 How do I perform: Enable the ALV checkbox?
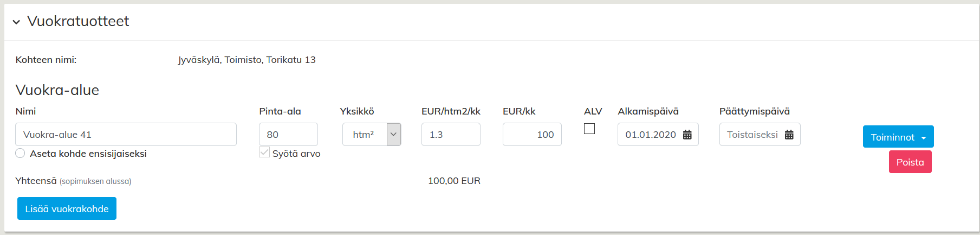click(x=589, y=129)
